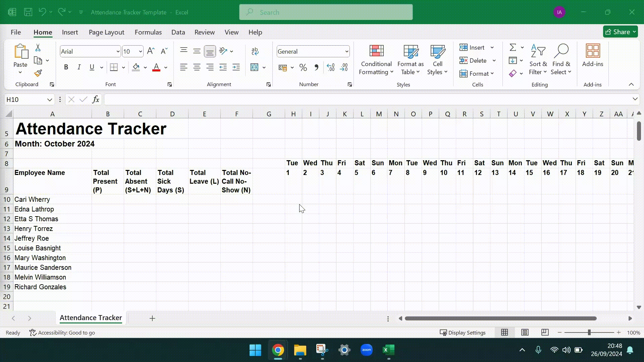Toggle Bold formatting on selection
Image resolution: width=644 pixels, height=362 pixels.
(x=66, y=67)
